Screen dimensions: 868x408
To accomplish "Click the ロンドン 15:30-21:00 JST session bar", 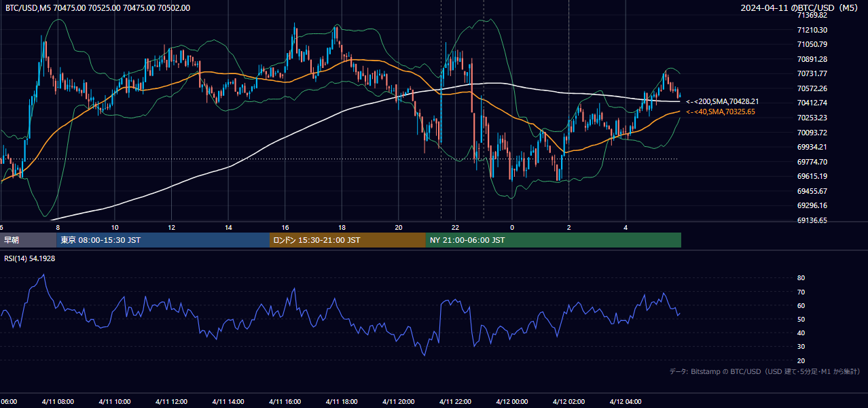I will [x=348, y=240].
